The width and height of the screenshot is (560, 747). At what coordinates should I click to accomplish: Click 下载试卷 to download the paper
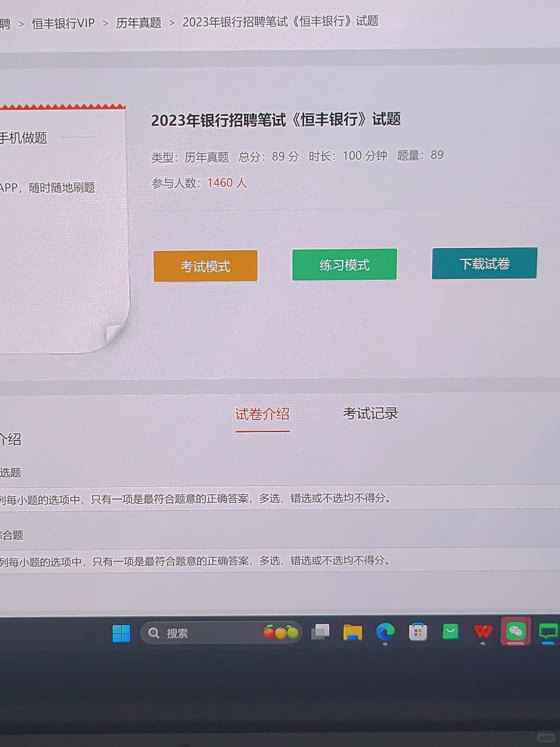click(484, 264)
